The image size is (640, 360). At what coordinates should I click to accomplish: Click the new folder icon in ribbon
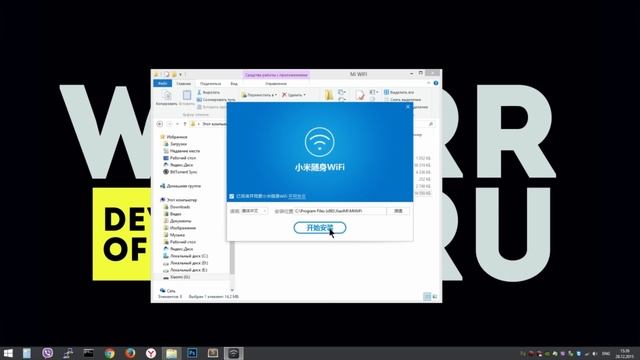(329, 95)
